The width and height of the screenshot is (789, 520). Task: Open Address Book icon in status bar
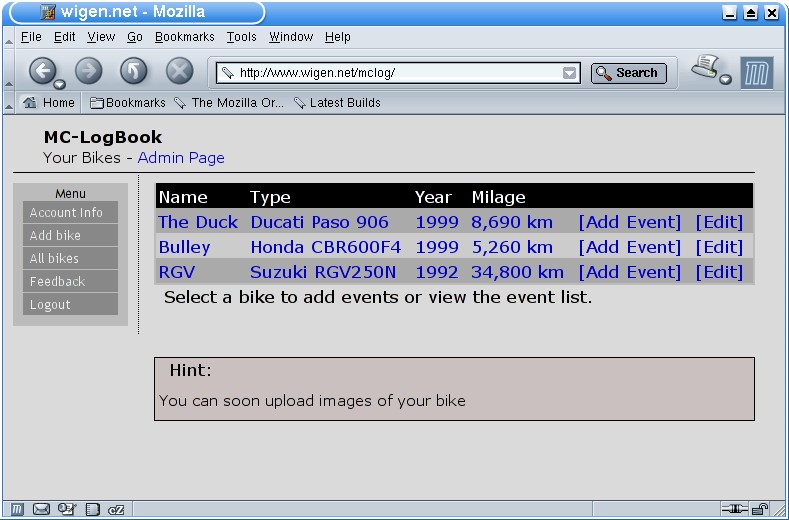pyautogui.click(x=93, y=509)
